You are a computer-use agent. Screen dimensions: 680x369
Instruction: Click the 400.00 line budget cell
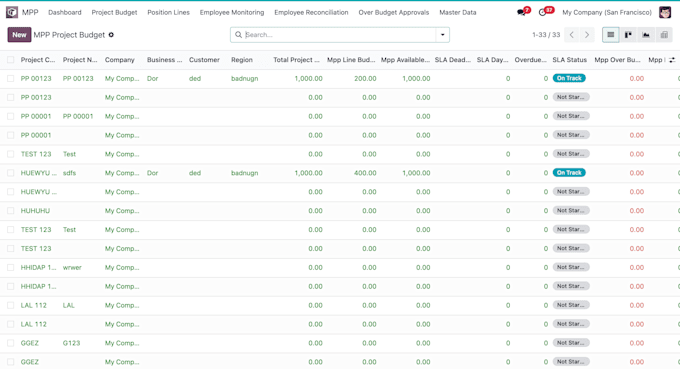tap(365, 173)
